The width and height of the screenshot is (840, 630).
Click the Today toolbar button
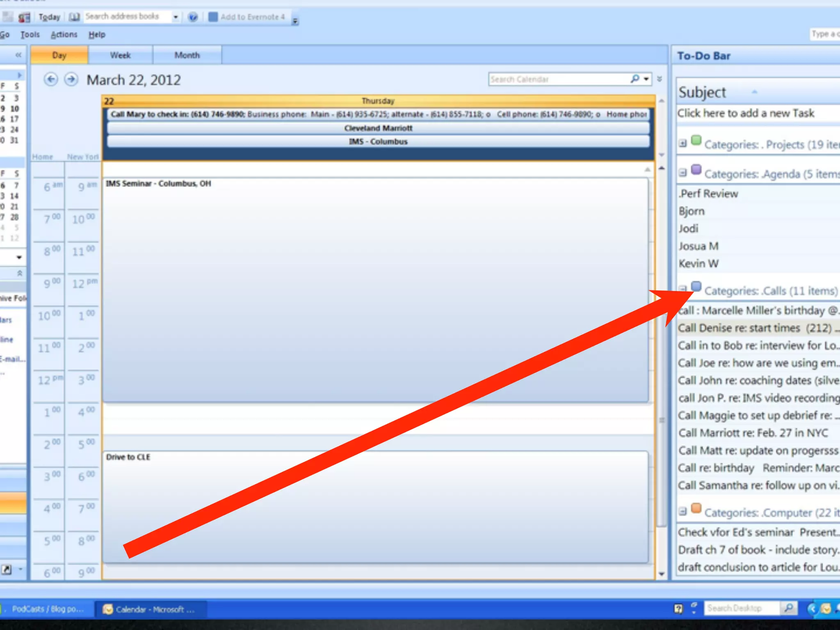49,17
